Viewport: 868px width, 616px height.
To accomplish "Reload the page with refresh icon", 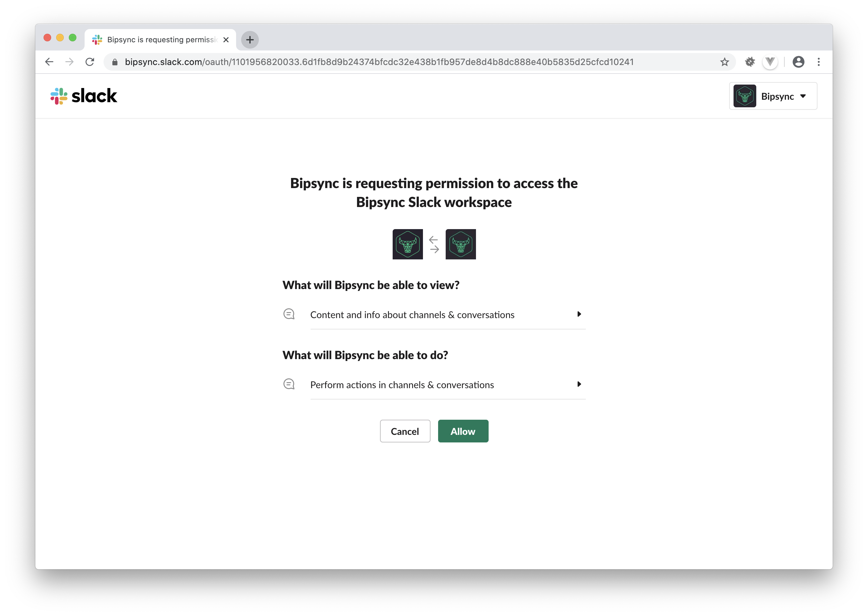I will (90, 62).
